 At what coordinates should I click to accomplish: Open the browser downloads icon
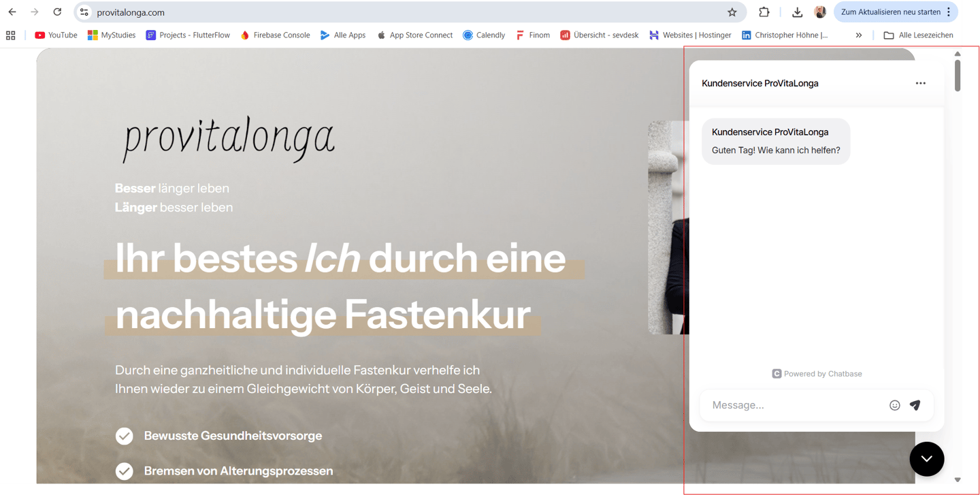coord(798,12)
